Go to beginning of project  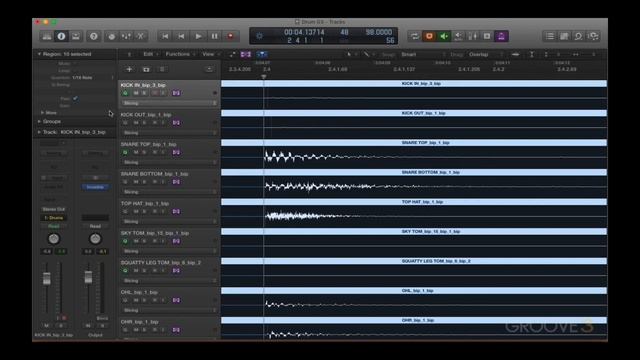click(165, 36)
